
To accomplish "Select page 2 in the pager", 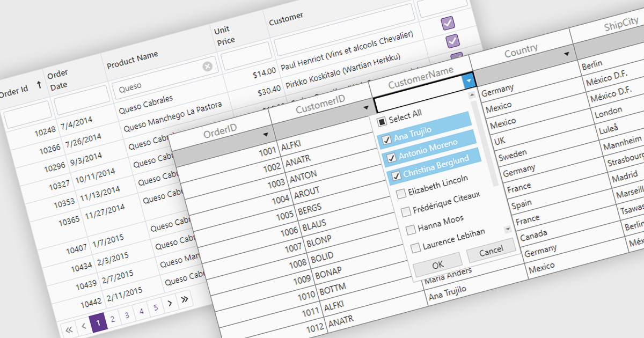I will (x=113, y=319).
